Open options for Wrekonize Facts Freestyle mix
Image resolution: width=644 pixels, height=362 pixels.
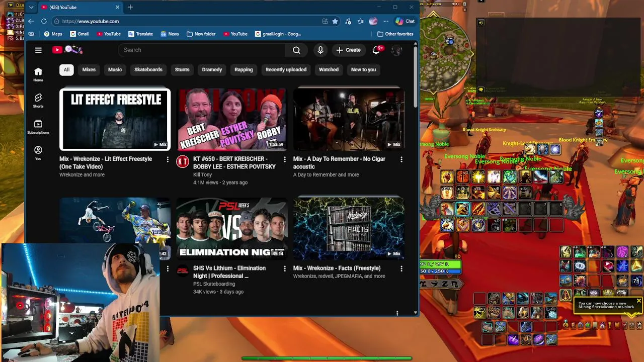click(401, 269)
